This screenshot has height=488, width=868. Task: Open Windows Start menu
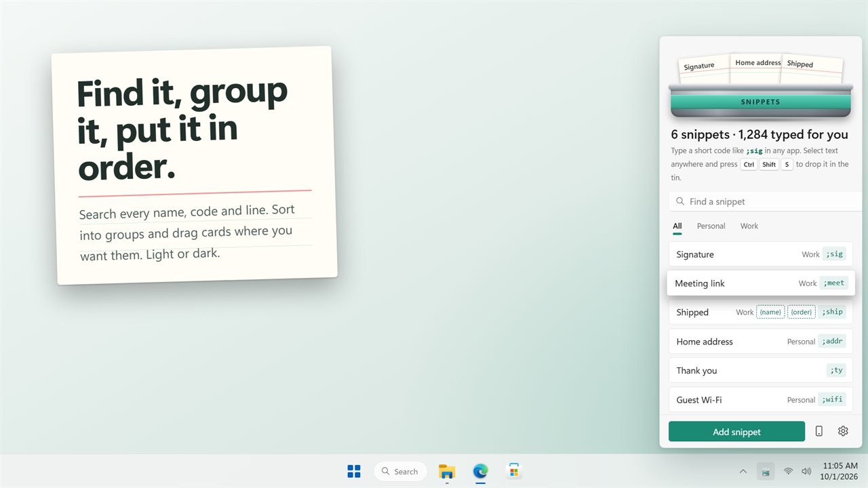354,471
